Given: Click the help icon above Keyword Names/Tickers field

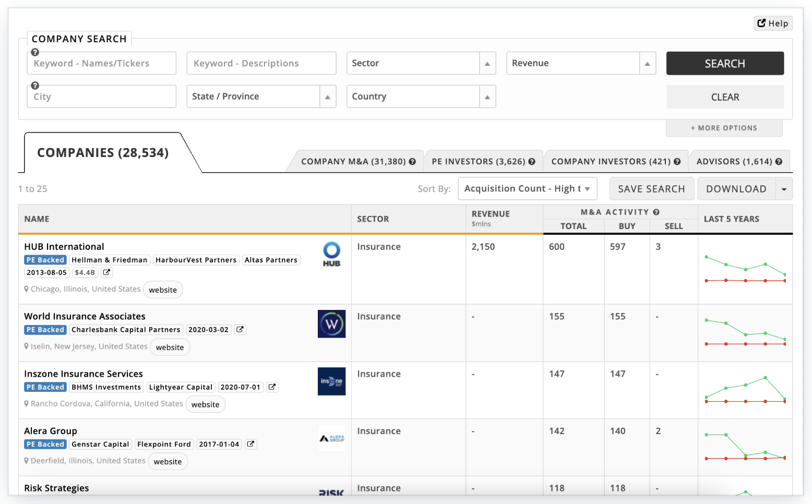Looking at the screenshot, I should pyautogui.click(x=35, y=52).
